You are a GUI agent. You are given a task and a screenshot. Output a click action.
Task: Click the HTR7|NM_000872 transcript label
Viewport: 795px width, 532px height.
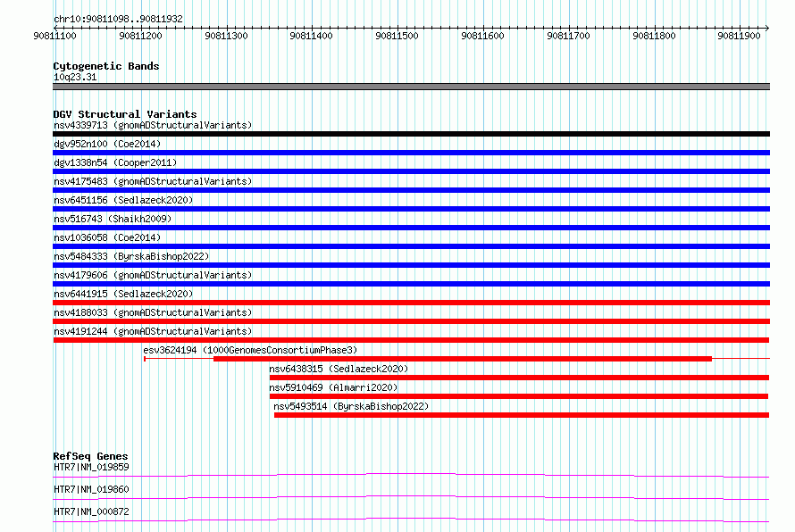(x=91, y=511)
